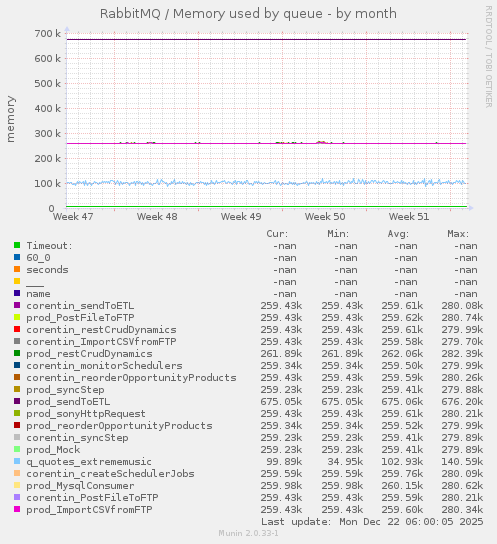Click the corentin_monitorSchedulers legend label
The width and height of the screenshot is (497, 544).
coord(104,366)
